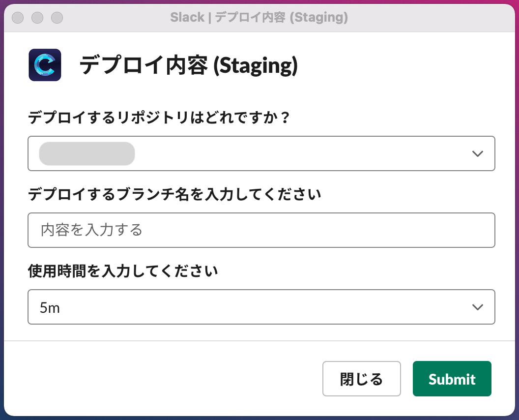Image resolution: width=519 pixels, height=420 pixels.
Task: Click the yellow minimize traffic light button
Action: pyautogui.click(x=37, y=17)
